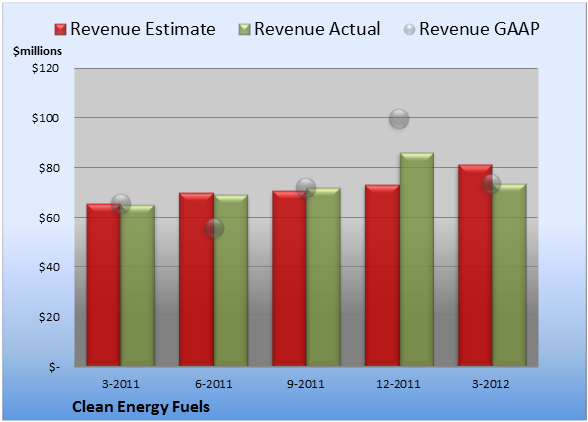The image size is (588, 422).
Task: Click the "$80" y-axis value
Action: [x=49, y=168]
